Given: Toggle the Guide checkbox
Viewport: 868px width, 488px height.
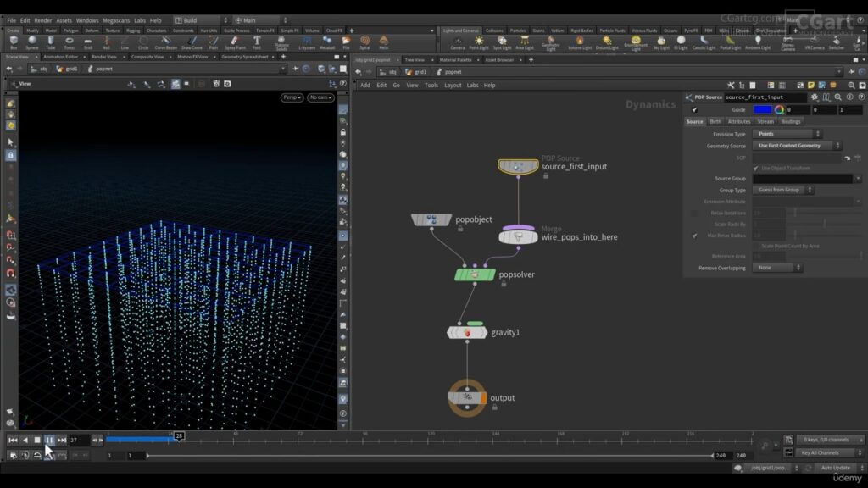Looking at the screenshot, I should [x=695, y=109].
